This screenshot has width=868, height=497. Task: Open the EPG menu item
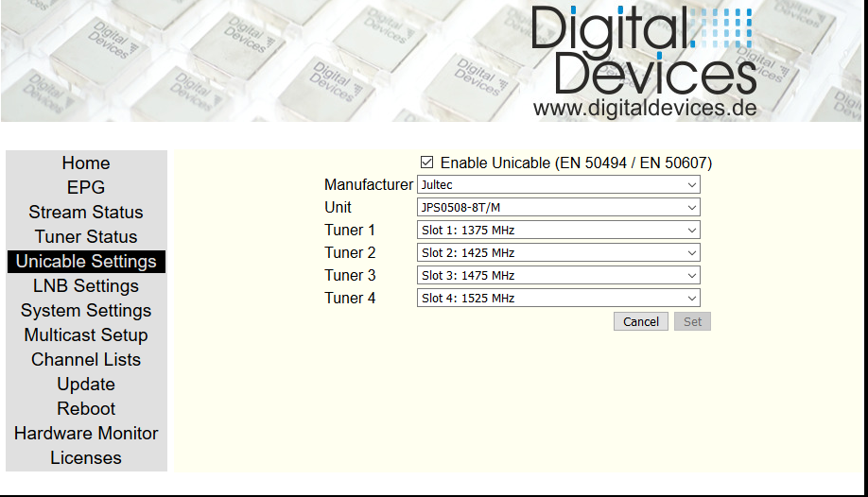coord(86,188)
